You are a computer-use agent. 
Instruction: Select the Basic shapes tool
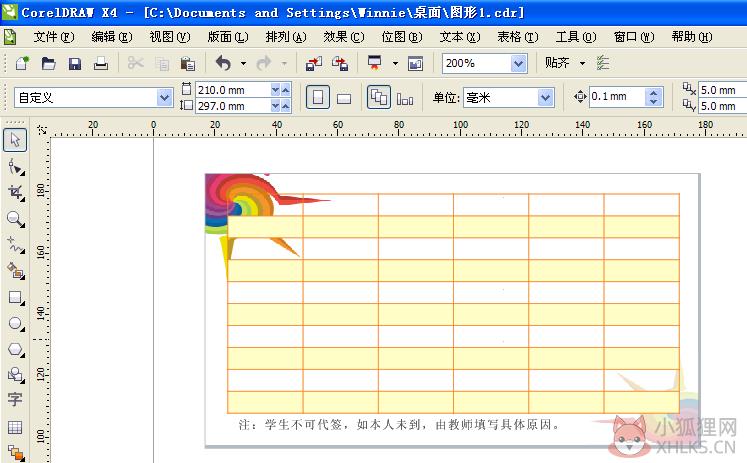15,375
